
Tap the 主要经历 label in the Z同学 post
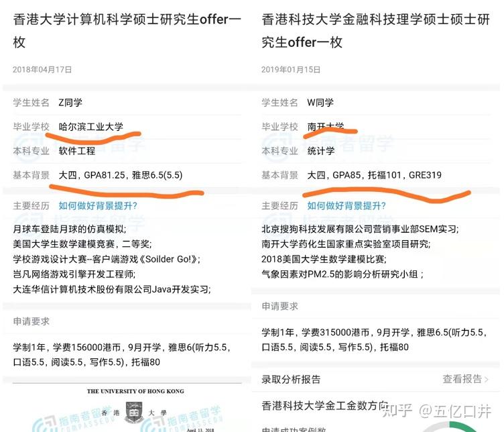31,205
